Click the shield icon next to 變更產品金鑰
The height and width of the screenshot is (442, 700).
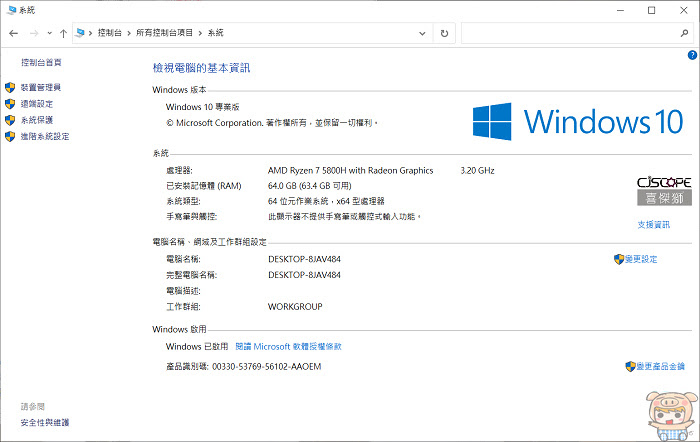[x=630, y=367]
